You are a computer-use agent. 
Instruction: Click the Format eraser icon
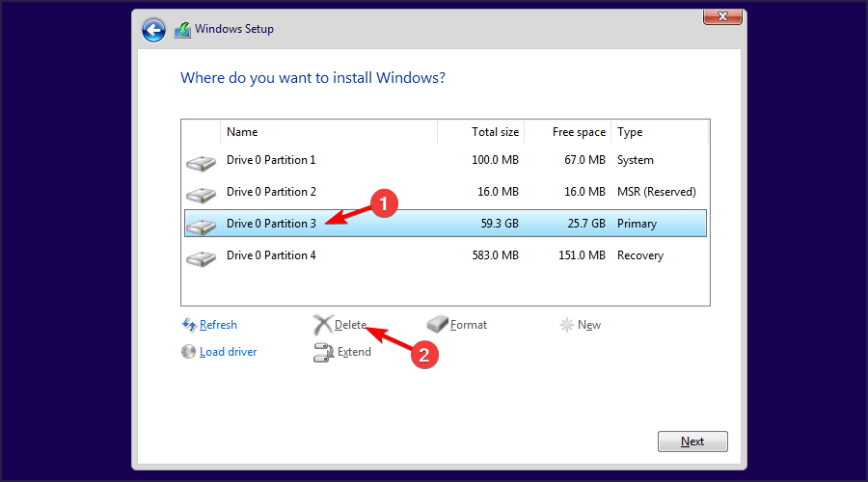pos(437,324)
